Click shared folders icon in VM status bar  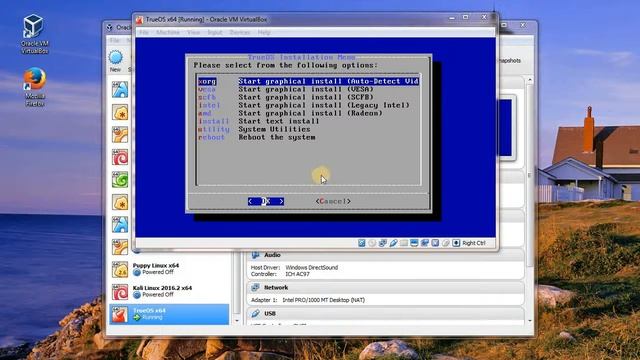tap(404, 243)
